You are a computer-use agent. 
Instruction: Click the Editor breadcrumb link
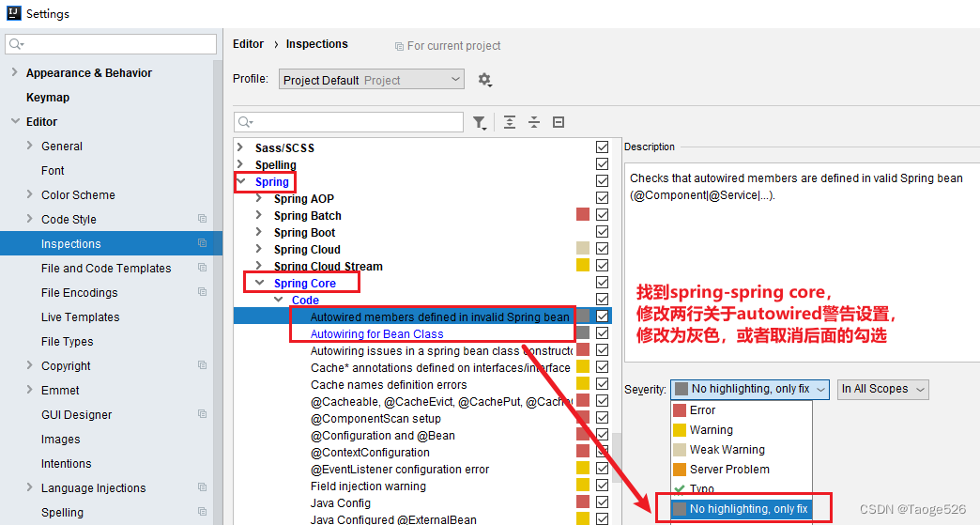pyautogui.click(x=248, y=44)
